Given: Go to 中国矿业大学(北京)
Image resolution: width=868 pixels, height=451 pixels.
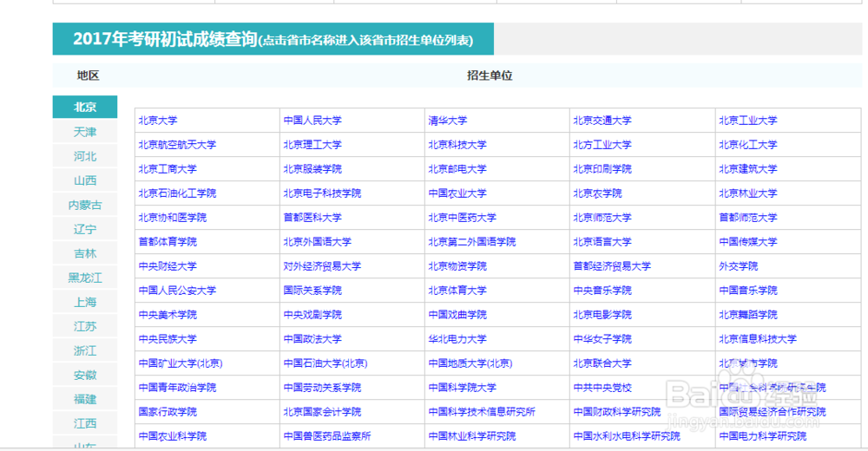Looking at the screenshot, I should tap(181, 363).
